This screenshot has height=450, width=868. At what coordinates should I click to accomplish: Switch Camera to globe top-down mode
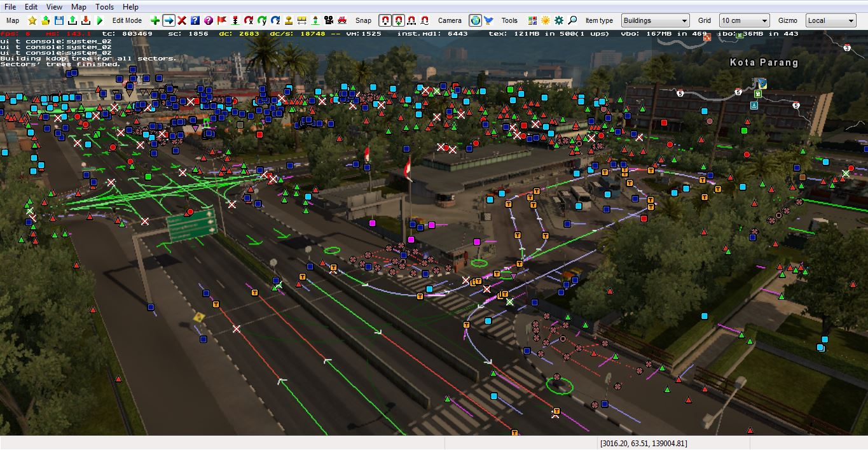pos(475,20)
